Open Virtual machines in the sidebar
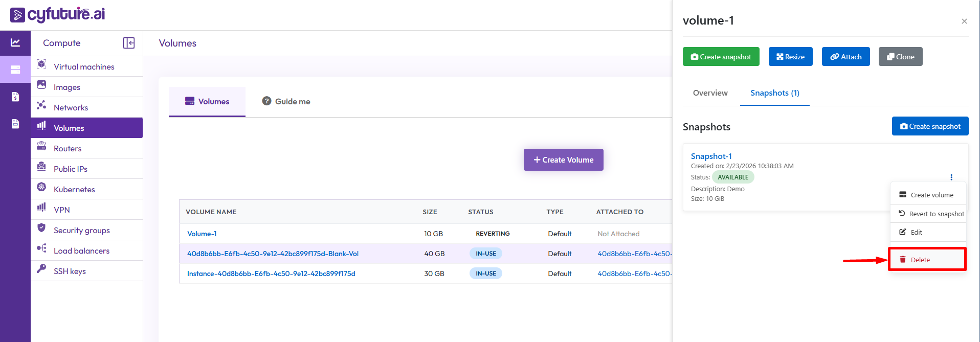The height and width of the screenshot is (342, 980). 84,67
